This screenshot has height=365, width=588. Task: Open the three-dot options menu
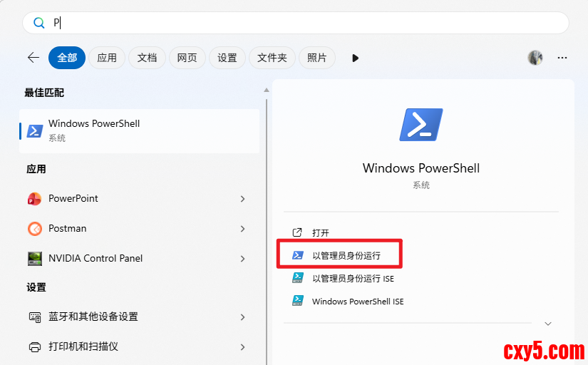coord(562,58)
